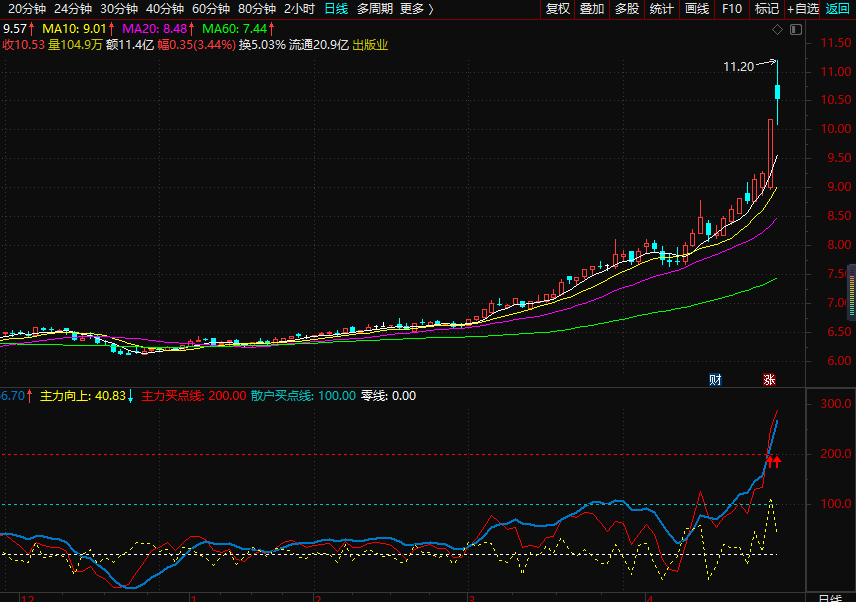The width and height of the screenshot is (856, 602).
Task: Toggle the side panel layout icon
Action: tap(795, 30)
